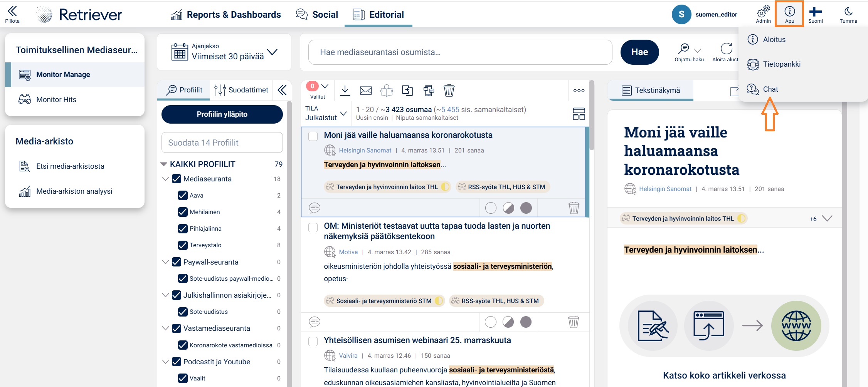Viewport: 868px width, 387px height.
Task: Delete selected hits with toolbar trash
Action: tap(449, 90)
